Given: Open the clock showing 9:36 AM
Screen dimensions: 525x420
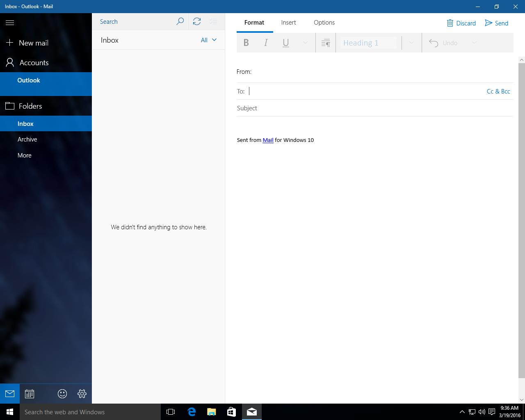Looking at the screenshot, I should pos(509,412).
